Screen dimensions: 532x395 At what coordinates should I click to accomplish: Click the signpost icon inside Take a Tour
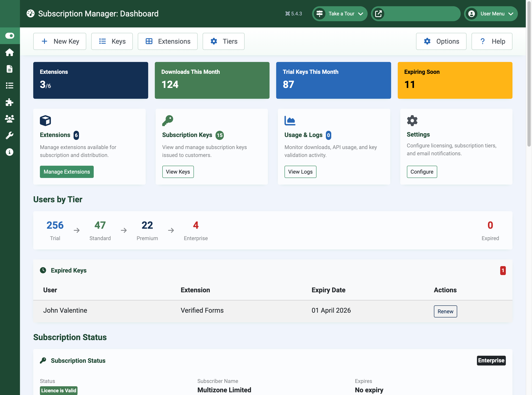[x=320, y=14]
